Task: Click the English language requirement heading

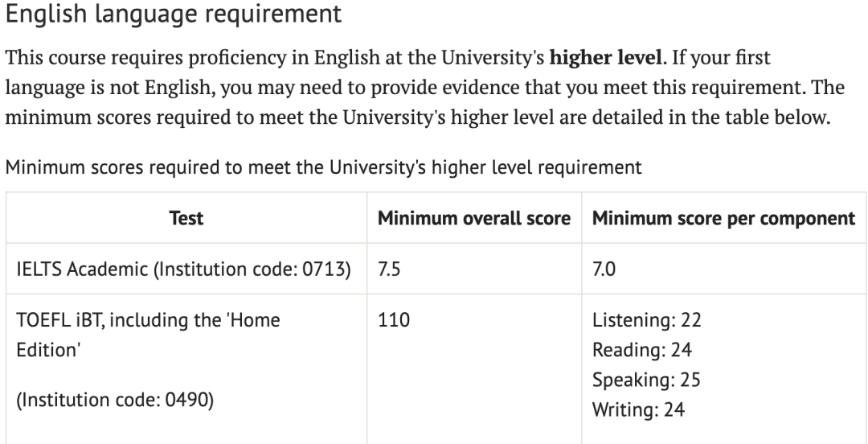Action: tap(174, 14)
